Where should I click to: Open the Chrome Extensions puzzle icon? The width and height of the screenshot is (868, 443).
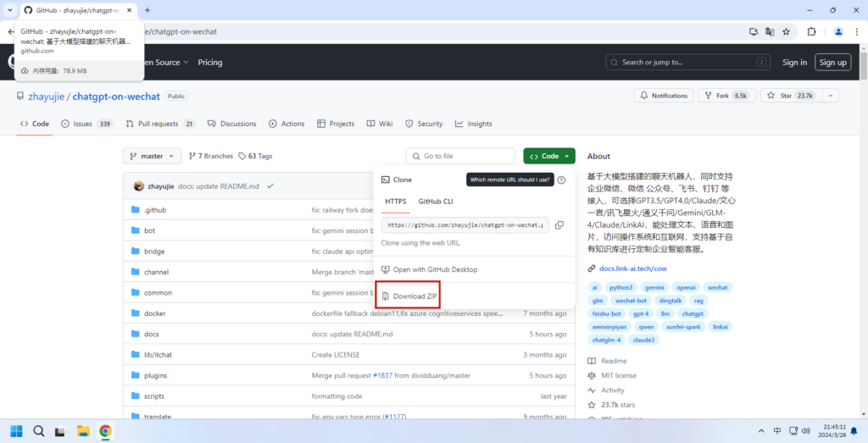pos(811,31)
